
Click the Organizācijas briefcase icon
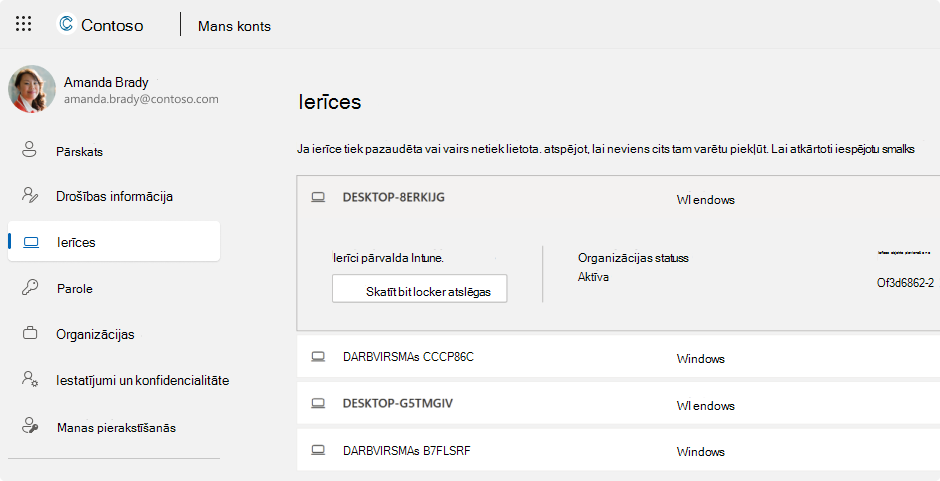coord(30,333)
